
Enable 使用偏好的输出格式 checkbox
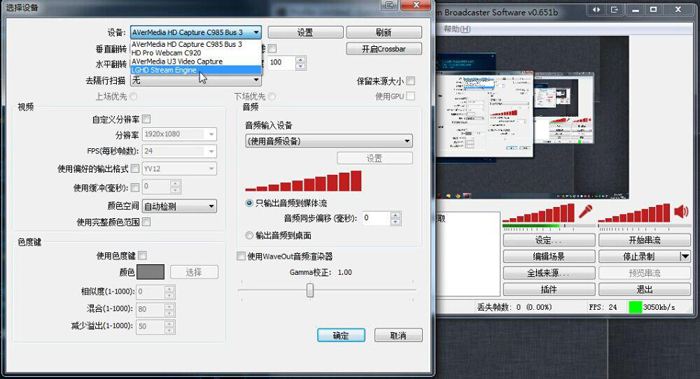(135, 169)
